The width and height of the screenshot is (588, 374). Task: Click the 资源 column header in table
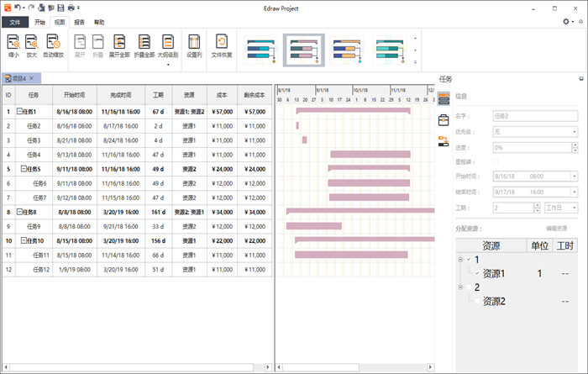(189, 95)
